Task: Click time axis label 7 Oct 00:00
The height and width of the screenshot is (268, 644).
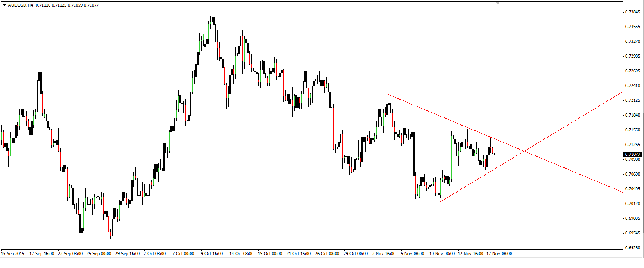Action: (x=183, y=253)
